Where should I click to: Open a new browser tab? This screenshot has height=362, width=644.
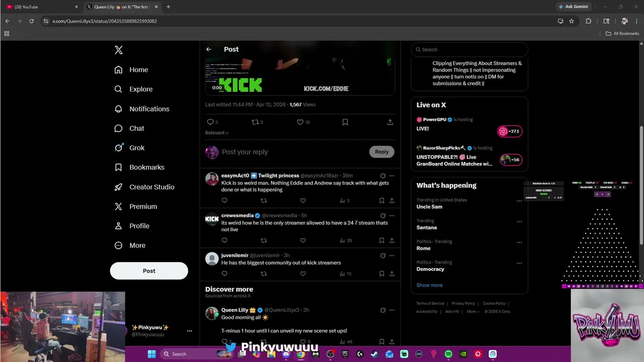click(x=168, y=7)
